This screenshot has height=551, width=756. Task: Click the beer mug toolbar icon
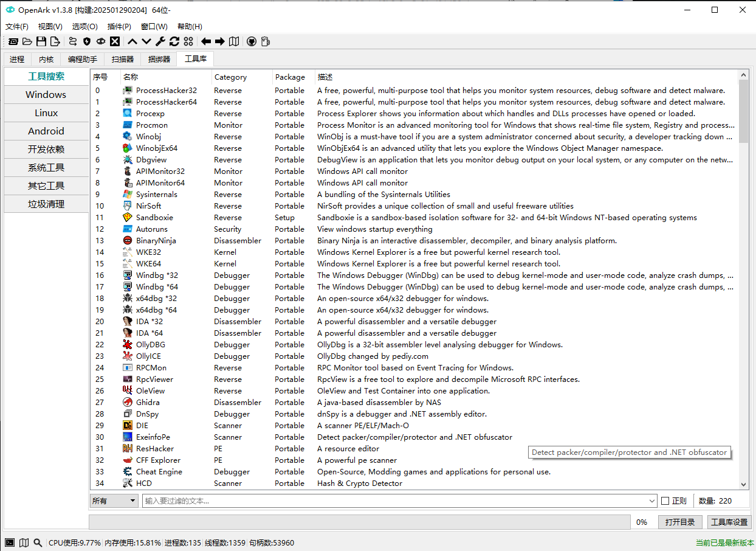tap(266, 41)
